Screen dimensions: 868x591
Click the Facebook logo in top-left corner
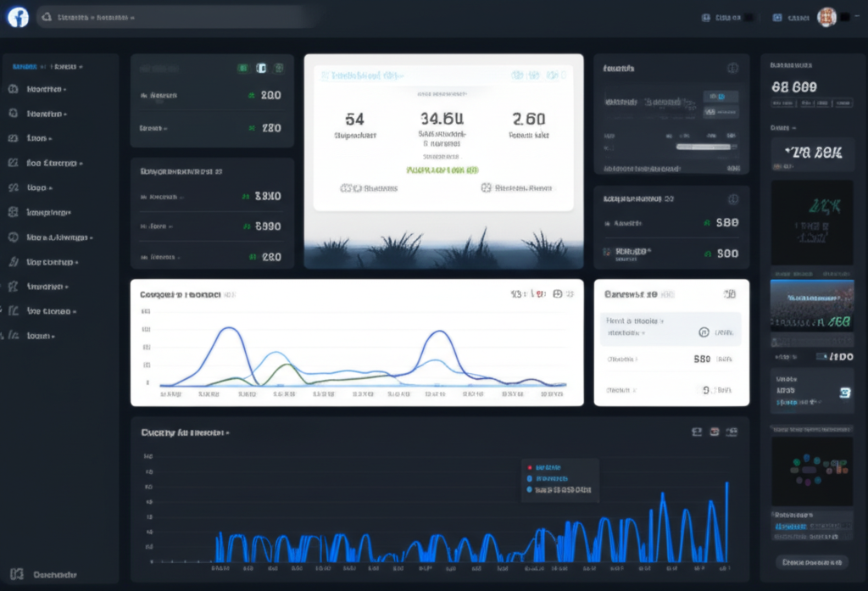click(18, 17)
